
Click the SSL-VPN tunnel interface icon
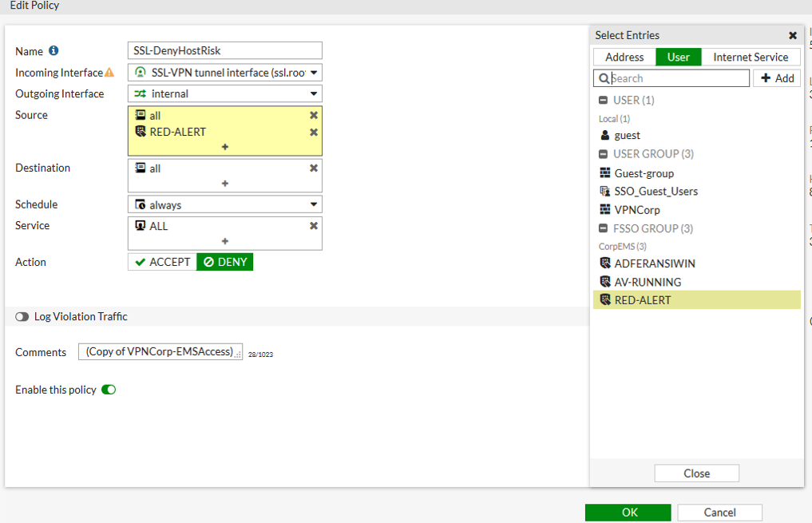pos(140,73)
